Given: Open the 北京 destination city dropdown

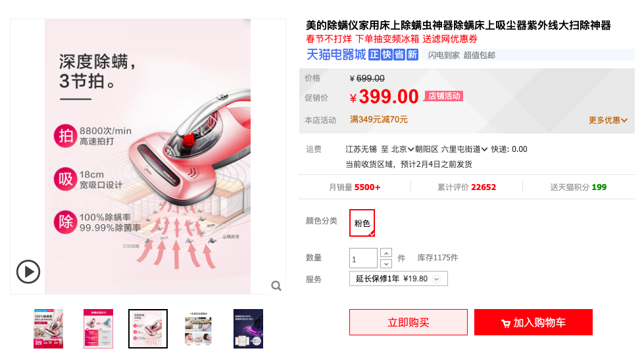Looking at the screenshot, I should click(x=403, y=149).
